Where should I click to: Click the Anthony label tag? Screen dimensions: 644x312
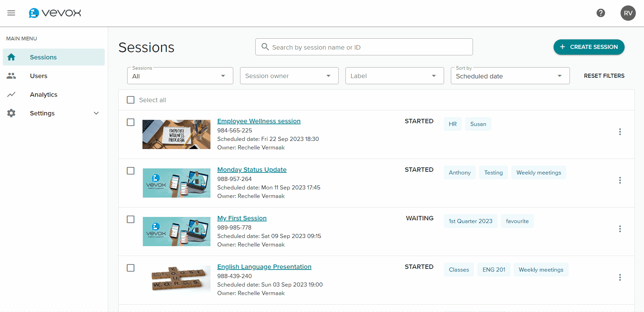coord(460,172)
